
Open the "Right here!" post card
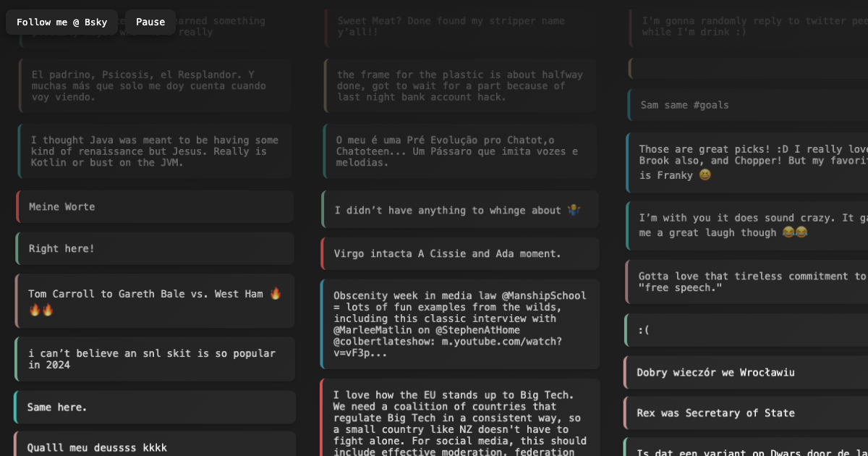coord(155,249)
